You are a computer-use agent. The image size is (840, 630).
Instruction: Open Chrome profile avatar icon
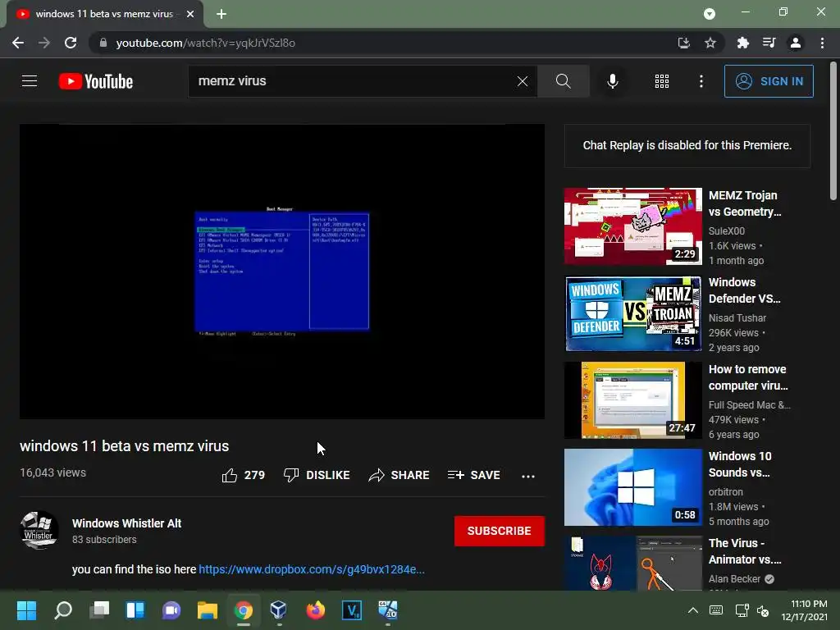click(x=796, y=43)
